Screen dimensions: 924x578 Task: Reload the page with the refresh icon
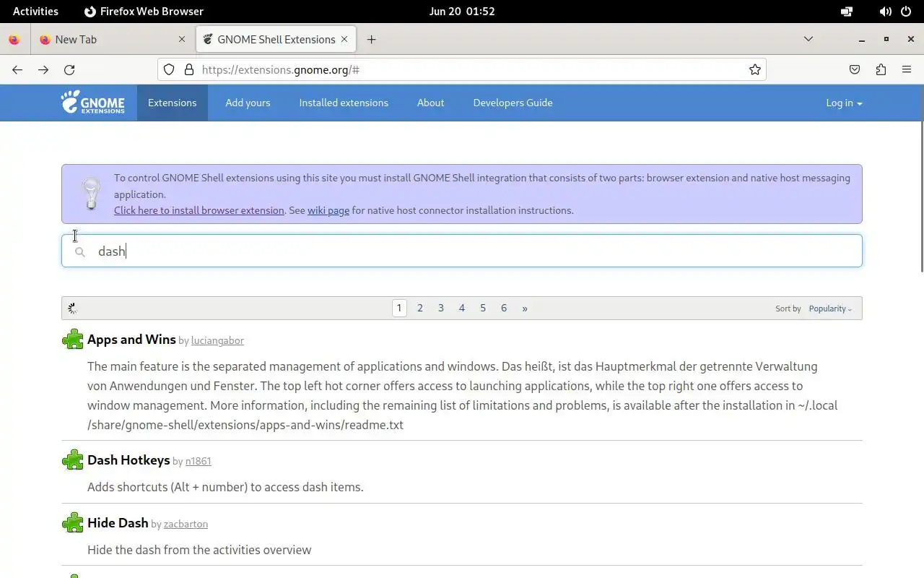click(x=69, y=69)
